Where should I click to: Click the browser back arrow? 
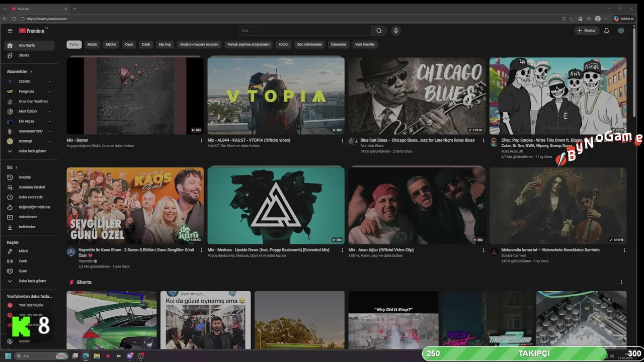tap(5, 19)
